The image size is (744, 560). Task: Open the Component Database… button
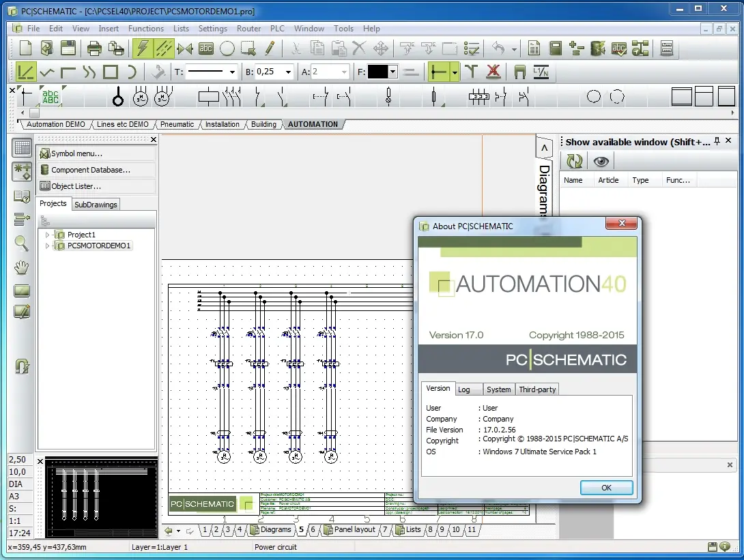pos(97,170)
